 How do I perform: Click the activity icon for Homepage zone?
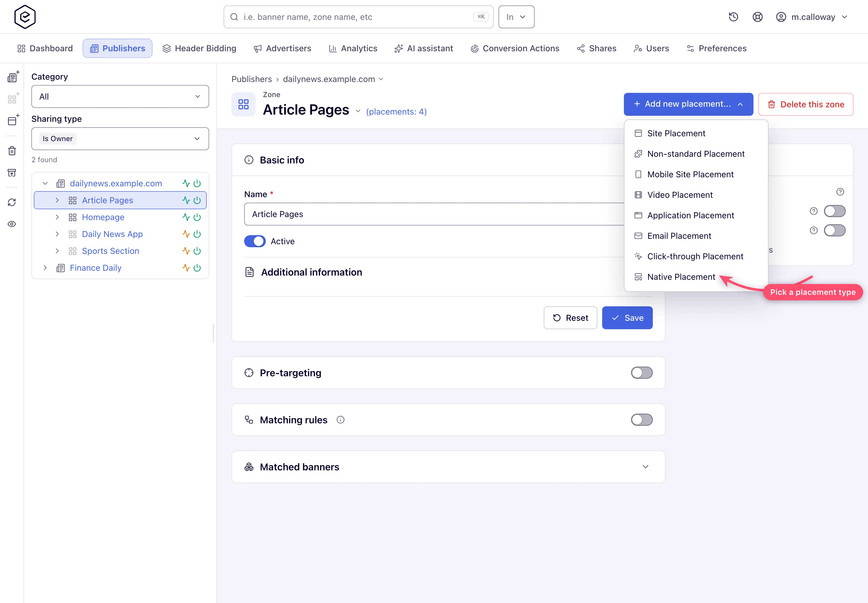pyautogui.click(x=186, y=217)
